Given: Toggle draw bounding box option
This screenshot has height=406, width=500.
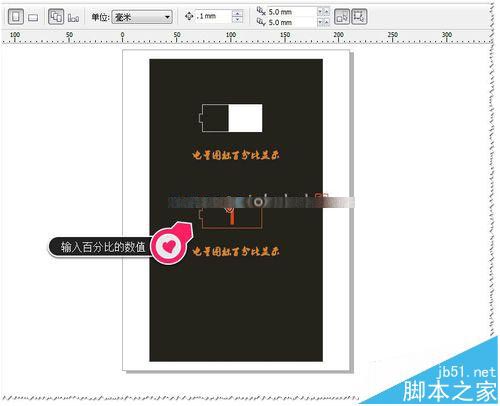Looking at the screenshot, I should pyautogui.click(x=359, y=16).
